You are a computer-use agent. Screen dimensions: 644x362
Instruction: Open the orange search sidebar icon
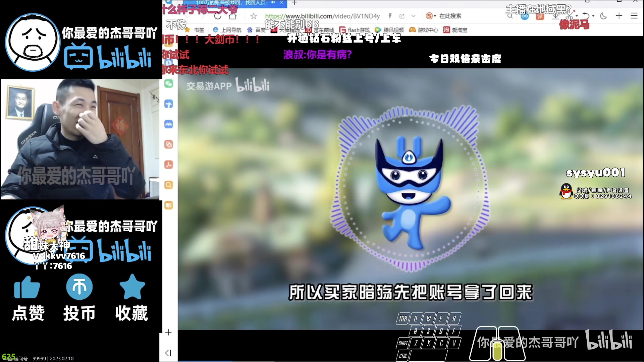168,185
